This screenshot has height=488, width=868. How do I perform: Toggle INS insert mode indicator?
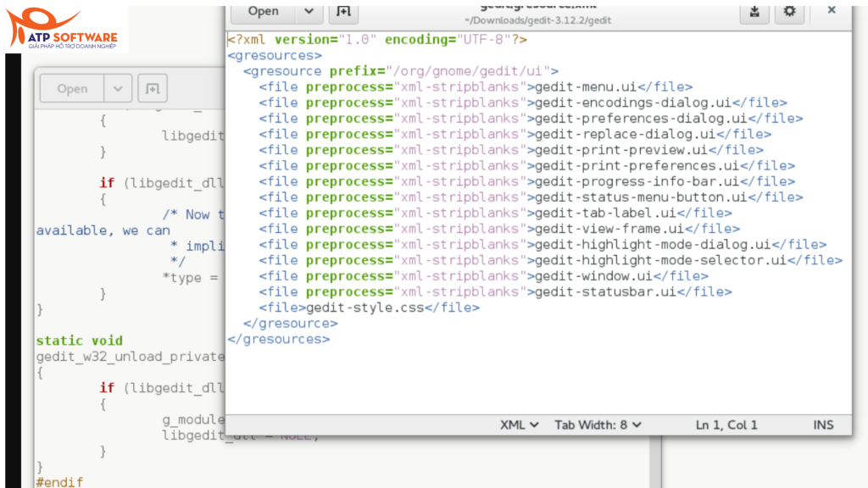(823, 424)
